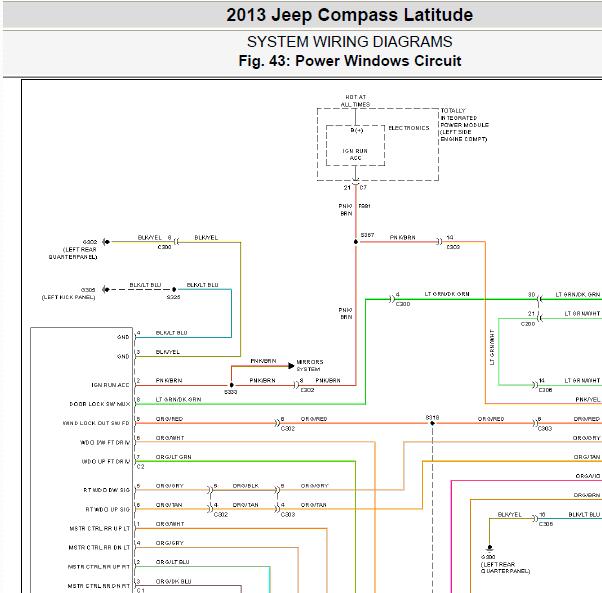
Task: Click the "C1" connector label
Action: click(x=141, y=590)
